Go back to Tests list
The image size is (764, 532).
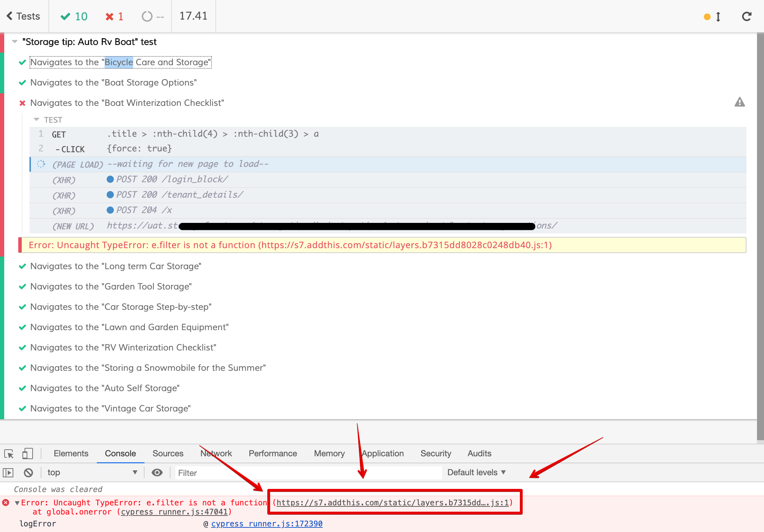click(x=23, y=16)
